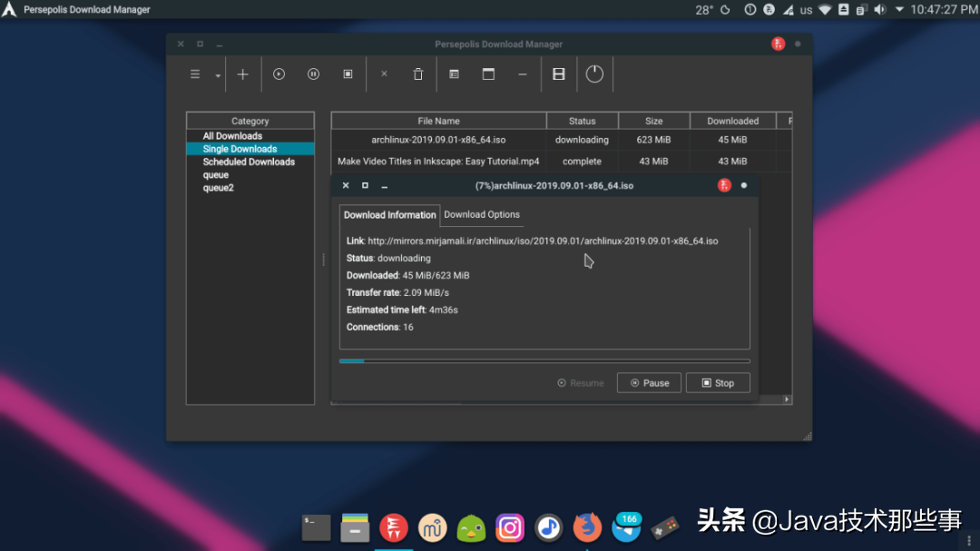Open the green bird app in the dock
The image size is (980, 551).
[x=471, y=528]
